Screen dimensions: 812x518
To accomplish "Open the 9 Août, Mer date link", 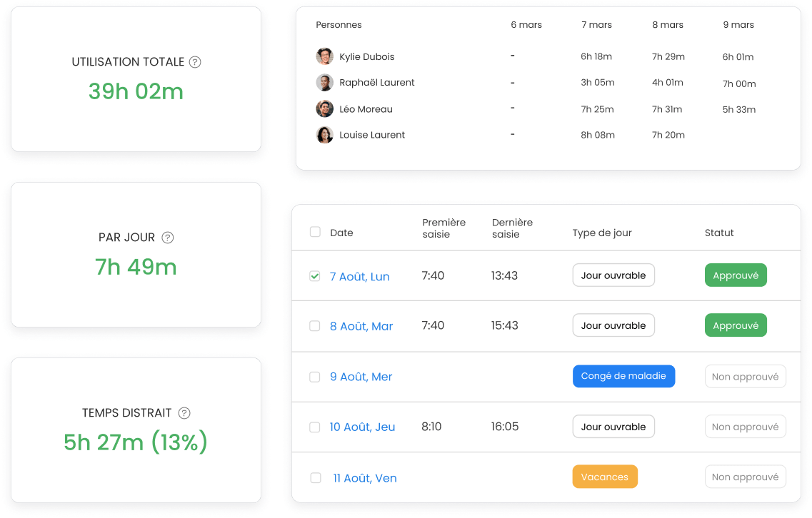I will pyautogui.click(x=361, y=377).
